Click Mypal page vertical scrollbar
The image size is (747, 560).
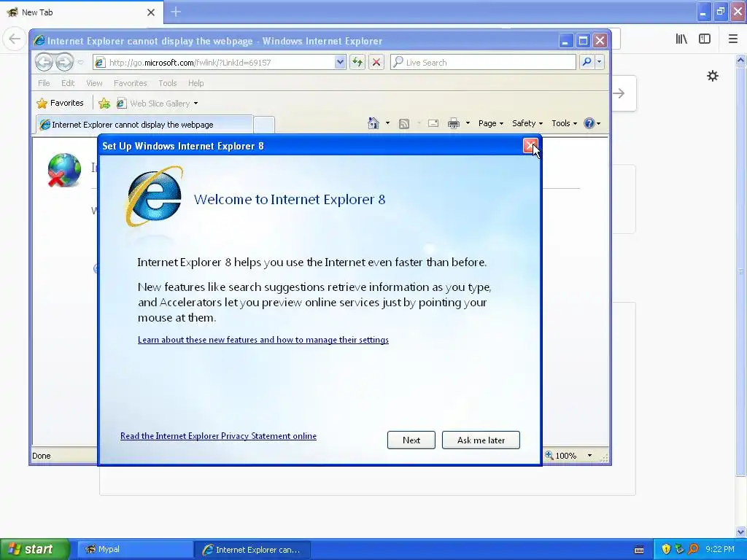coord(740,271)
